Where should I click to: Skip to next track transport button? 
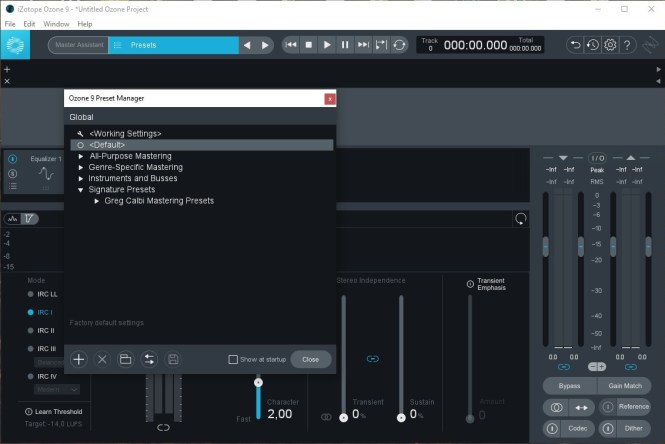(363, 45)
